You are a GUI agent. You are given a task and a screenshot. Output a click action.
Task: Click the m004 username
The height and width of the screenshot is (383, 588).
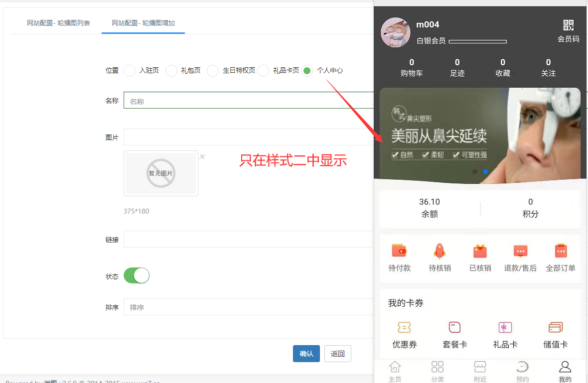pos(428,25)
